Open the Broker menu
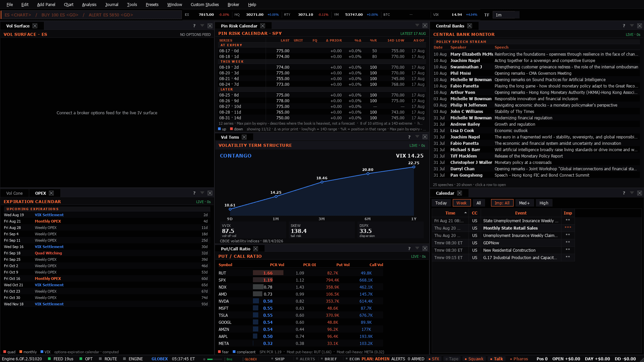The width and height of the screenshot is (644, 362). (233, 4)
